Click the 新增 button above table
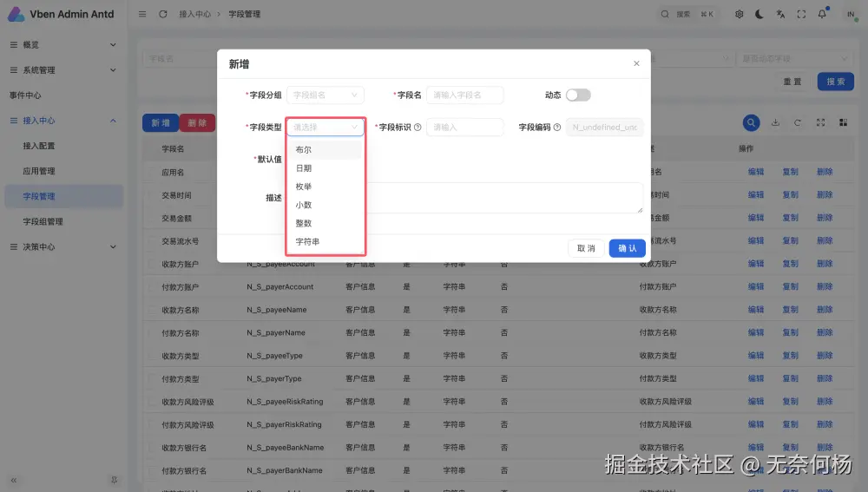The image size is (868, 492). pos(161,123)
